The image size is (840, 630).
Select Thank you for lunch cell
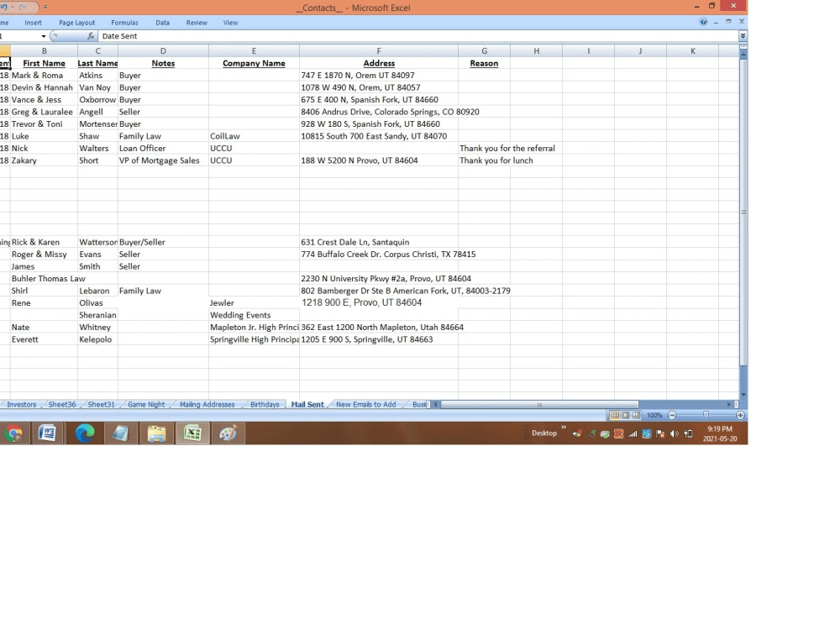496,160
